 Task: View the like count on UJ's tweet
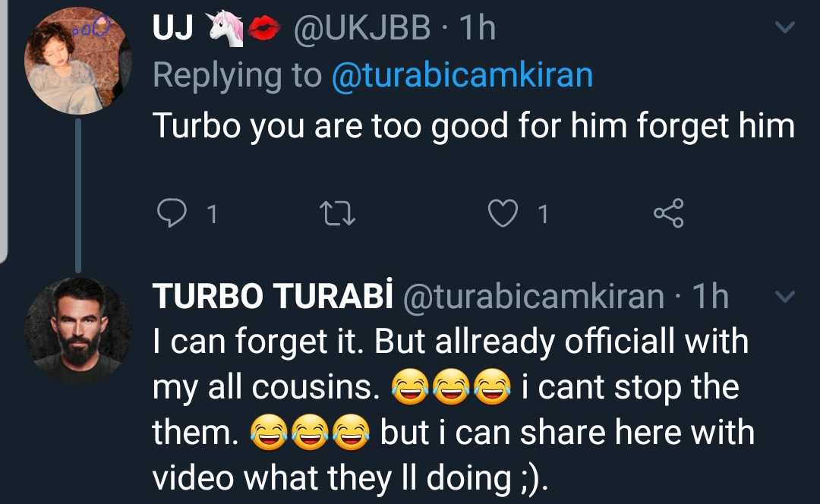coord(544,214)
